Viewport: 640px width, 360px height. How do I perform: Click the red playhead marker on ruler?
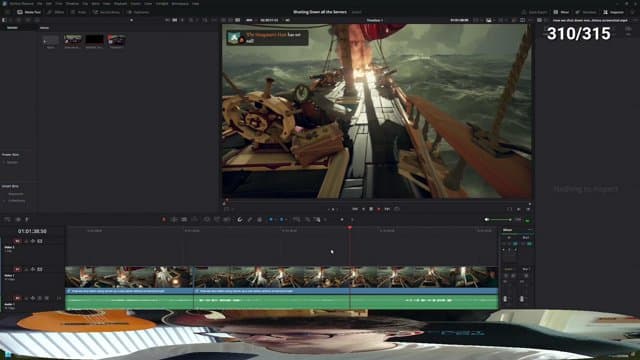[x=350, y=227]
